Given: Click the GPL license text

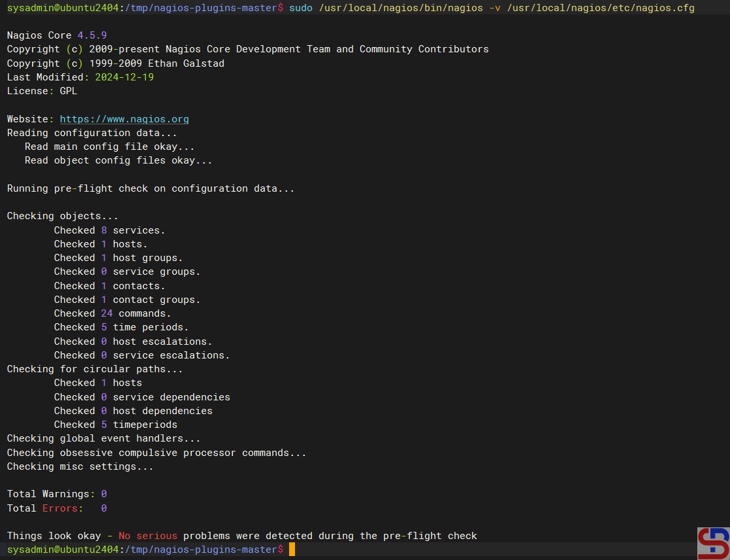Looking at the screenshot, I should (x=68, y=91).
